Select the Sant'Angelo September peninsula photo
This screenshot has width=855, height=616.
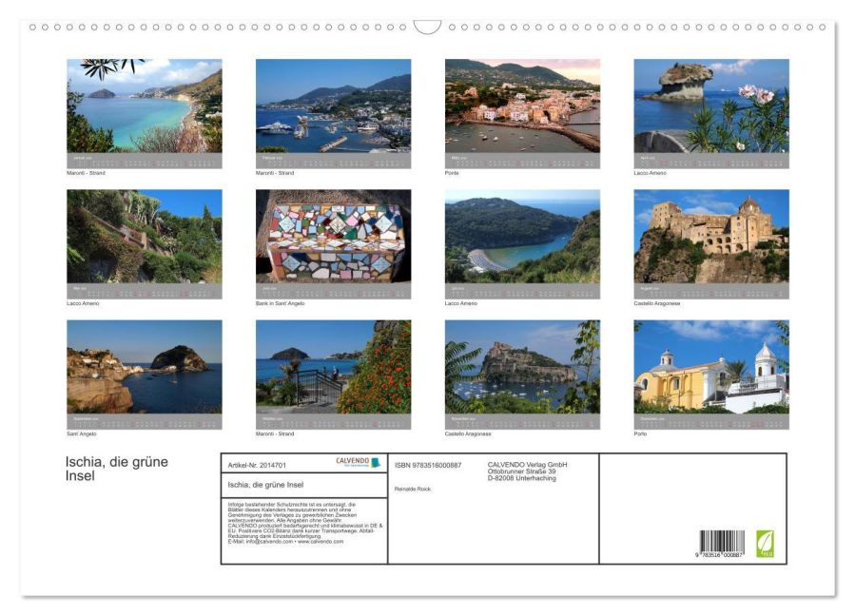point(145,366)
